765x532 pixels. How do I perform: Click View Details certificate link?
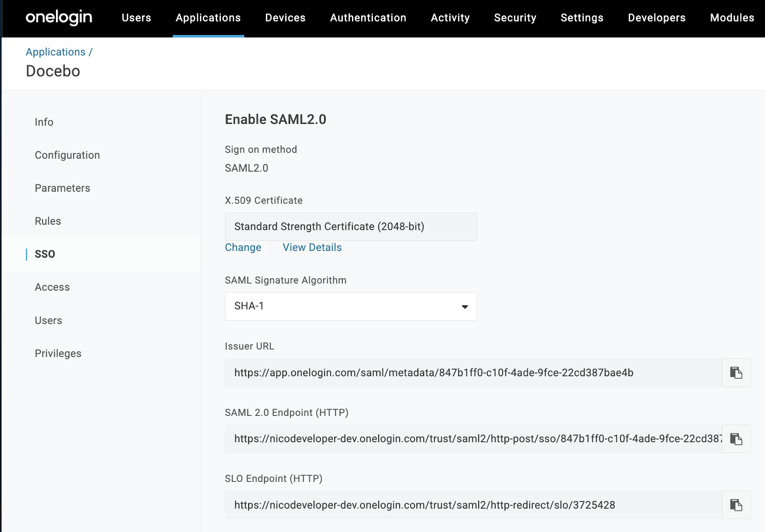click(312, 248)
